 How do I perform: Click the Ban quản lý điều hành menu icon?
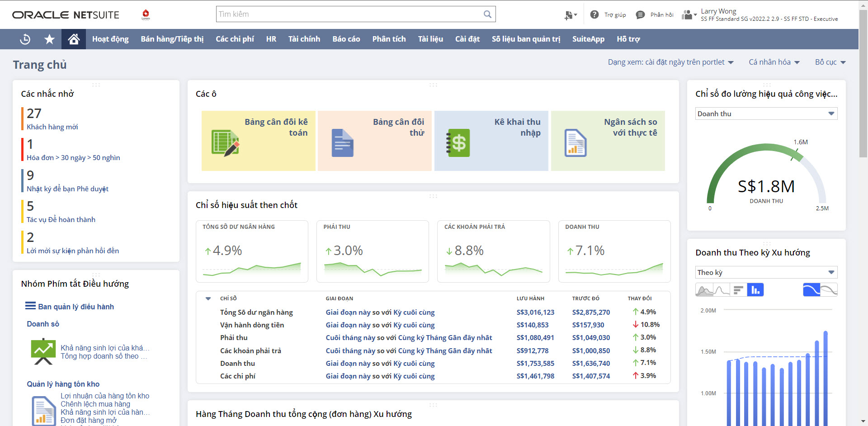click(30, 306)
